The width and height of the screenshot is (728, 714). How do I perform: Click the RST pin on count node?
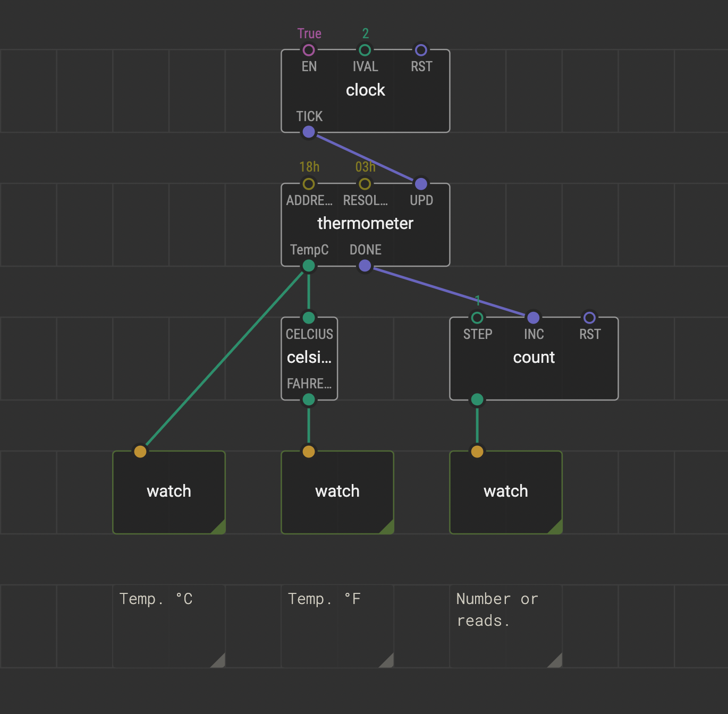(589, 318)
